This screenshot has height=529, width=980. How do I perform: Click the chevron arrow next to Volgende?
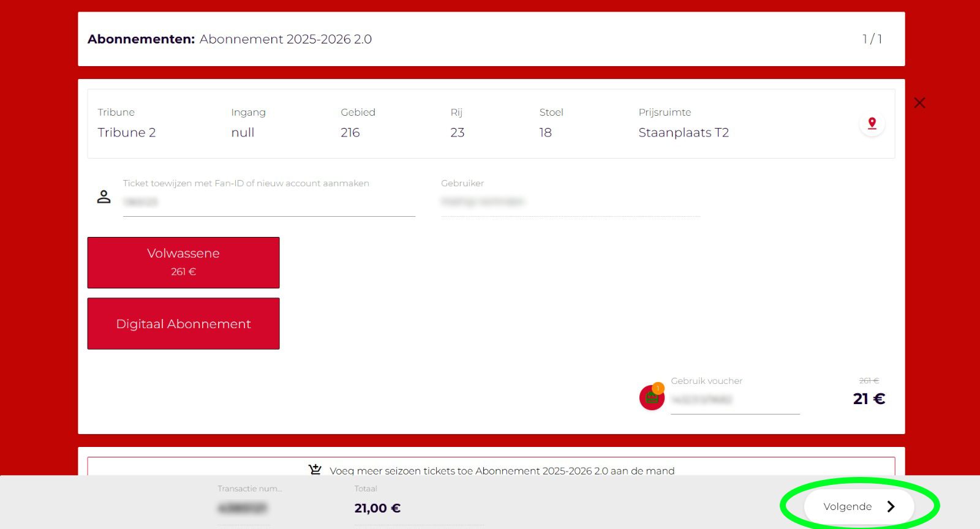pyautogui.click(x=891, y=506)
